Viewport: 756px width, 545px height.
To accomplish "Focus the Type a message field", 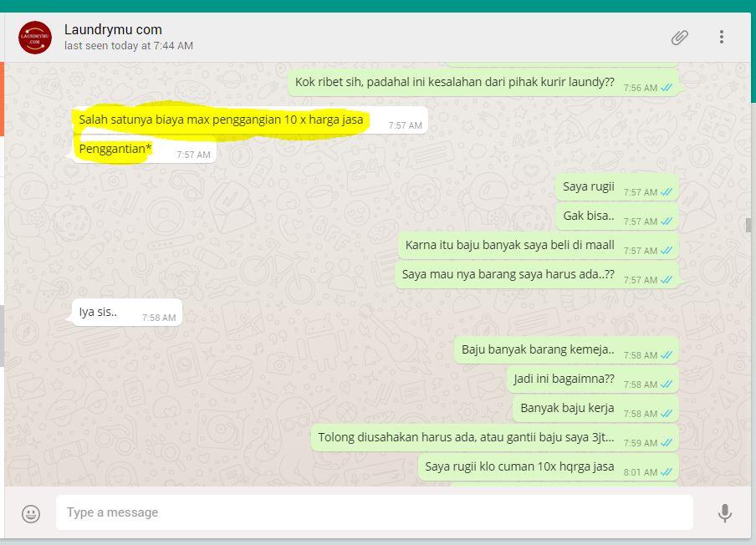I will click(374, 512).
